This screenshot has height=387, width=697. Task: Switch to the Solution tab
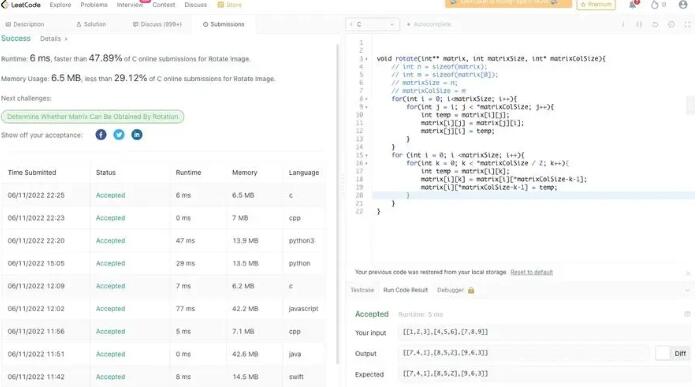pyautogui.click(x=91, y=24)
